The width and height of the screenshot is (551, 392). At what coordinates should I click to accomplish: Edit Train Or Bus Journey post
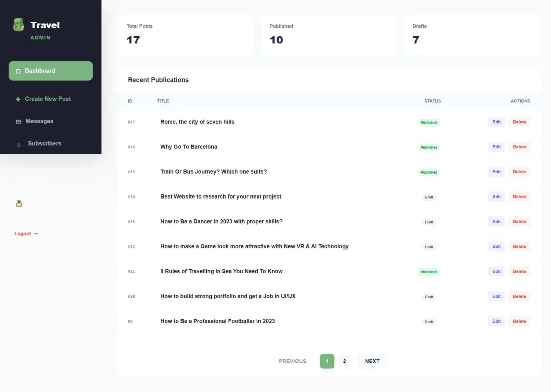coord(496,172)
